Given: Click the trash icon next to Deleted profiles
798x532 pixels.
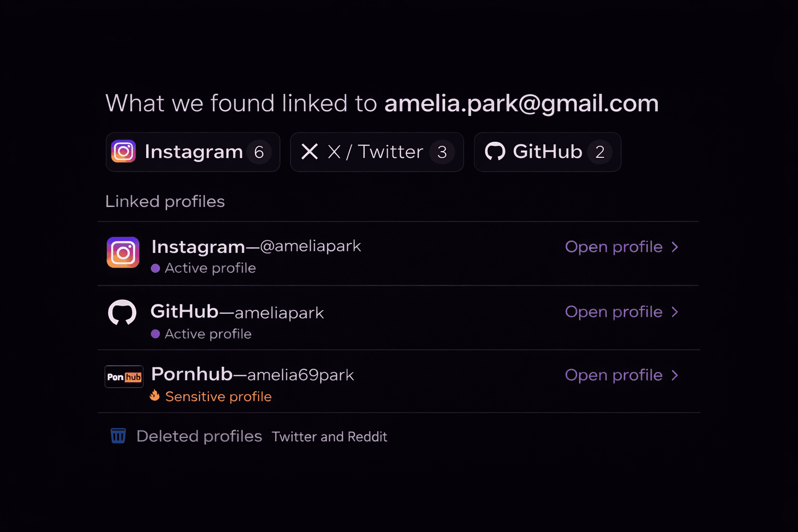Looking at the screenshot, I should 118,436.
